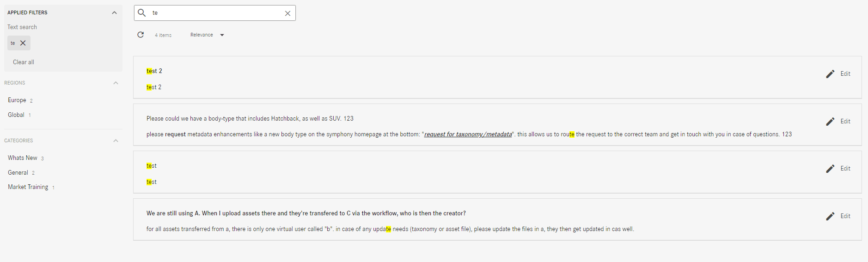Viewport: 868px width, 262px height.
Task: Select the Whats New category
Action: click(23, 158)
